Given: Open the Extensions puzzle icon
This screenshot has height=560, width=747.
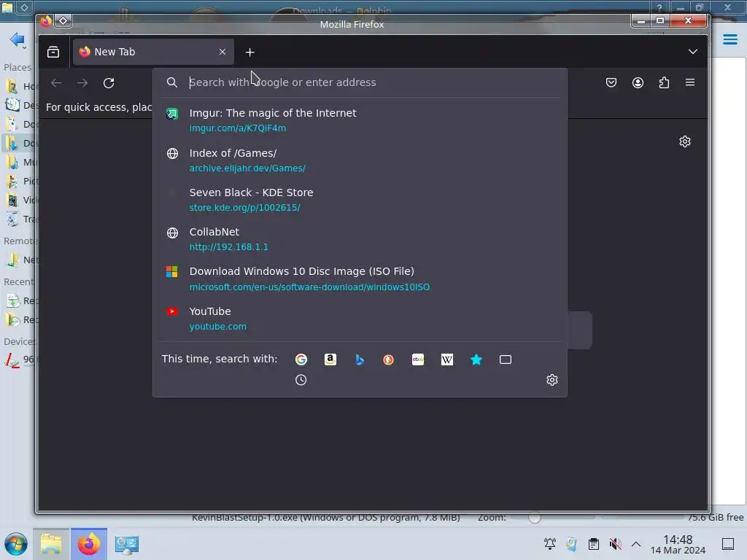Looking at the screenshot, I should 664,83.
